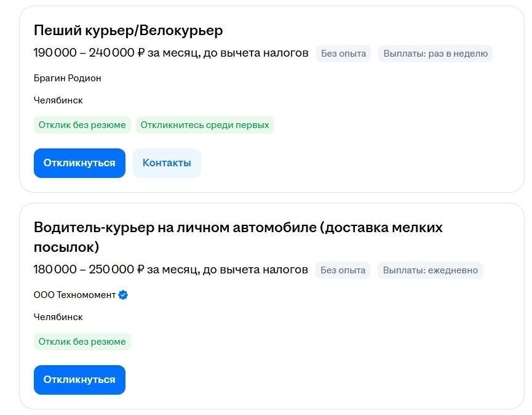Click "Откликнуться" on the courier vacancy
This screenshot has width=532, height=415.
coord(79,163)
